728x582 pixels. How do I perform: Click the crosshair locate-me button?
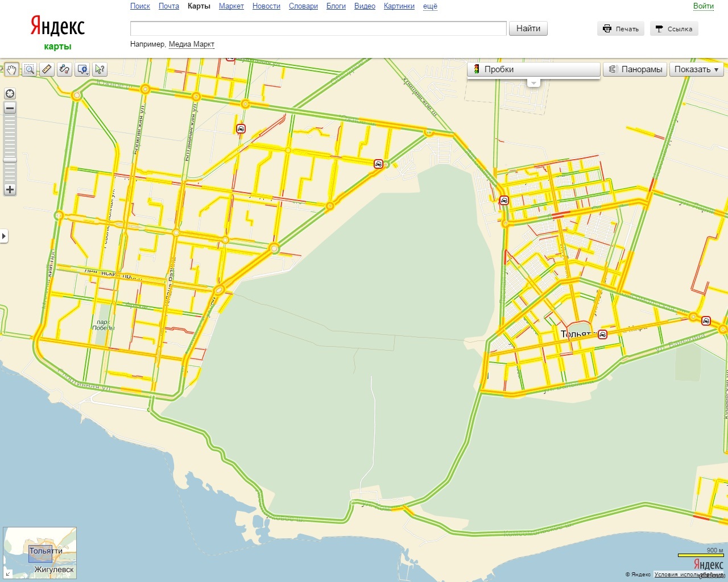10,94
